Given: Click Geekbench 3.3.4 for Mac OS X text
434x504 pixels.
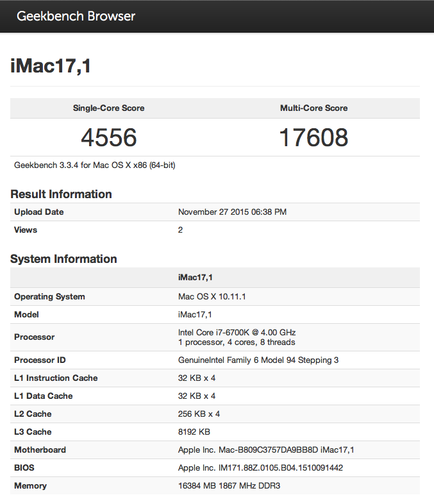Looking at the screenshot, I should pyautogui.click(x=94, y=165).
